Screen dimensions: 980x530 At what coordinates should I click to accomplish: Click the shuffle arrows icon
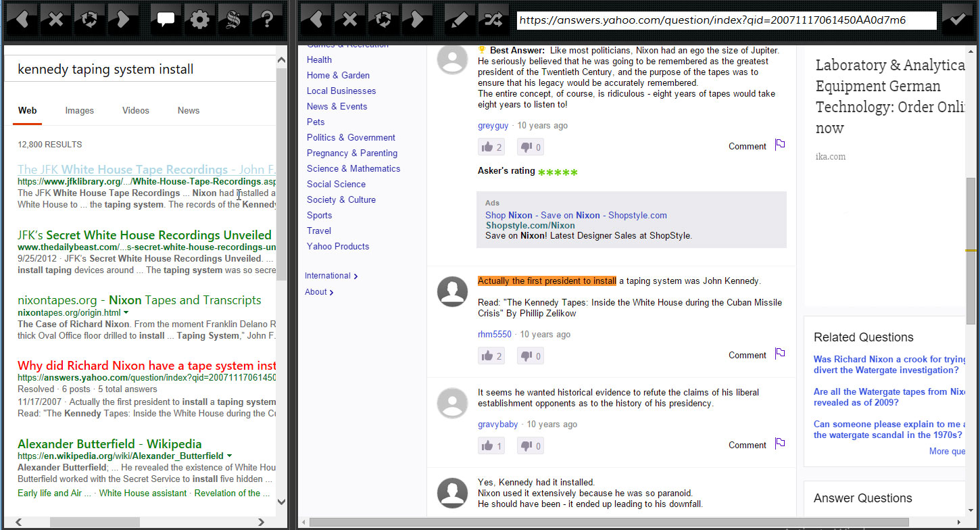click(x=494, y=20)
